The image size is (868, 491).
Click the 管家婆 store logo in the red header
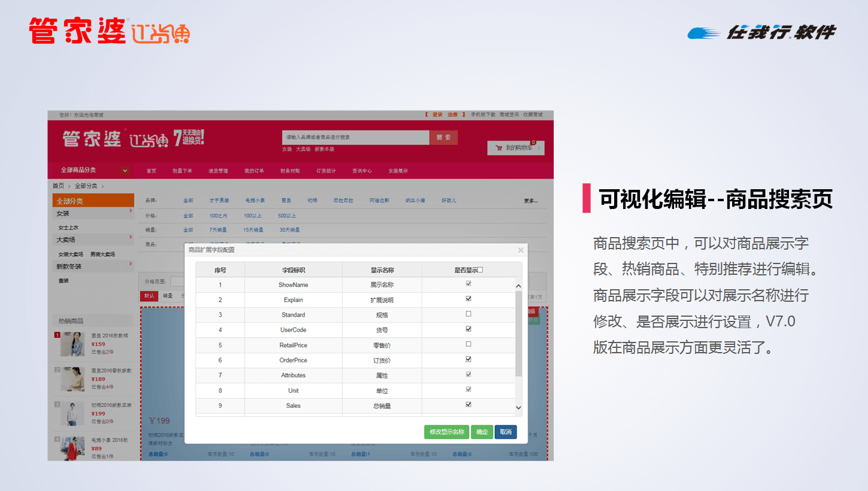pyautogui.click(x=92, y=140)
